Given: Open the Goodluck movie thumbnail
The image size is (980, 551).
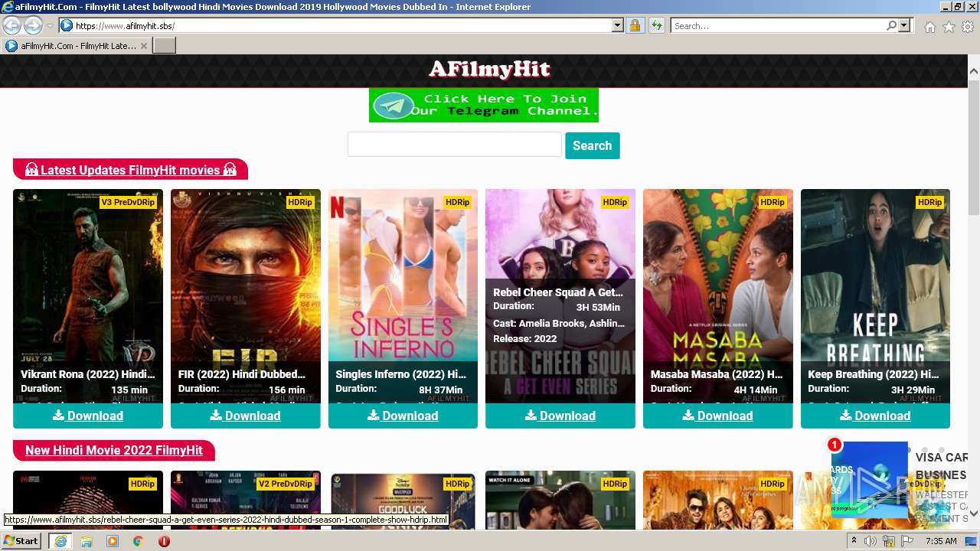Looking at the screenshot, I should (x=403, y=500).
